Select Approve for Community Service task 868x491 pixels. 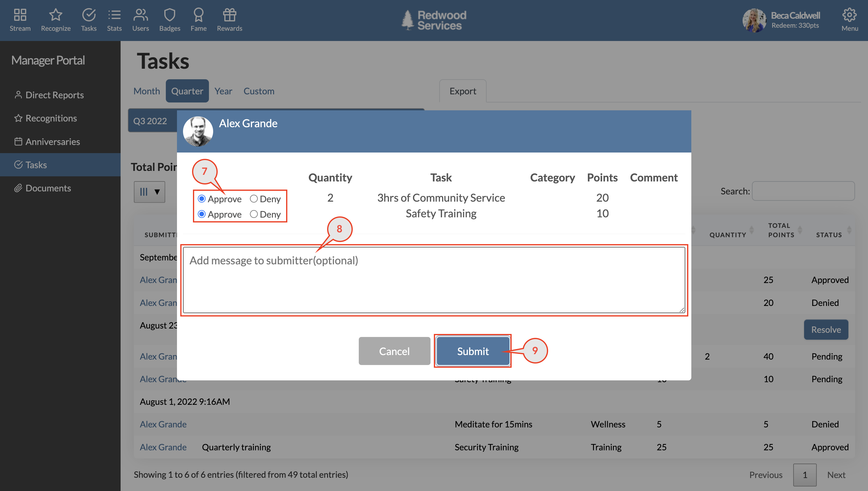(202, 199)
